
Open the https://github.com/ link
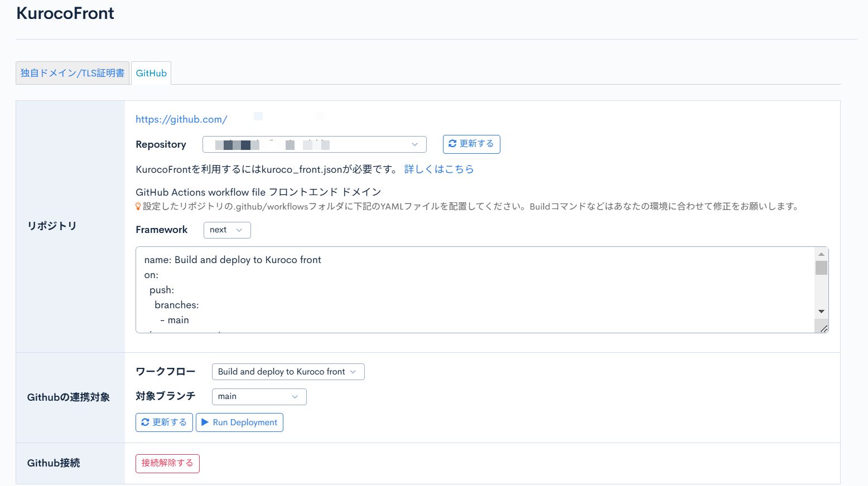coord(181,119)
